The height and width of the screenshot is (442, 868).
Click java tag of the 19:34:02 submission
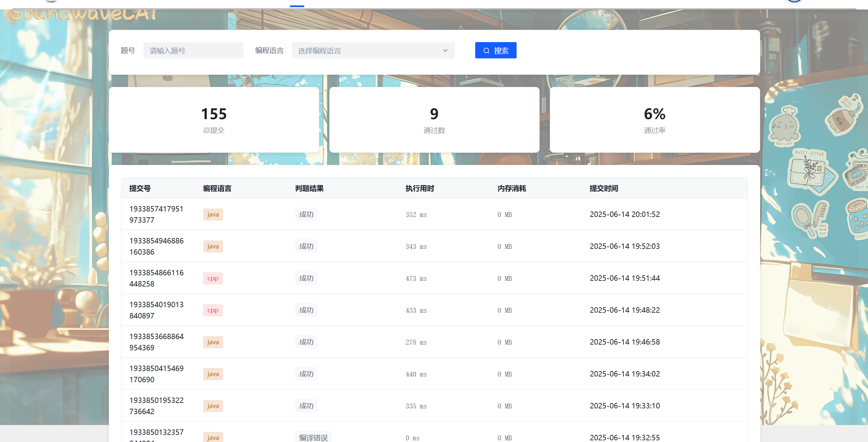point(213,374)
